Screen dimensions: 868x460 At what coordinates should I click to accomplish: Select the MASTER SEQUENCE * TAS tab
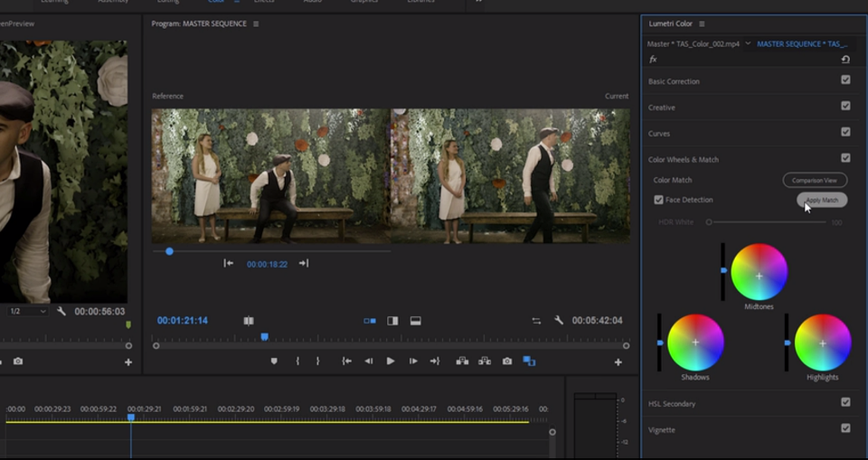click(802, 43)
